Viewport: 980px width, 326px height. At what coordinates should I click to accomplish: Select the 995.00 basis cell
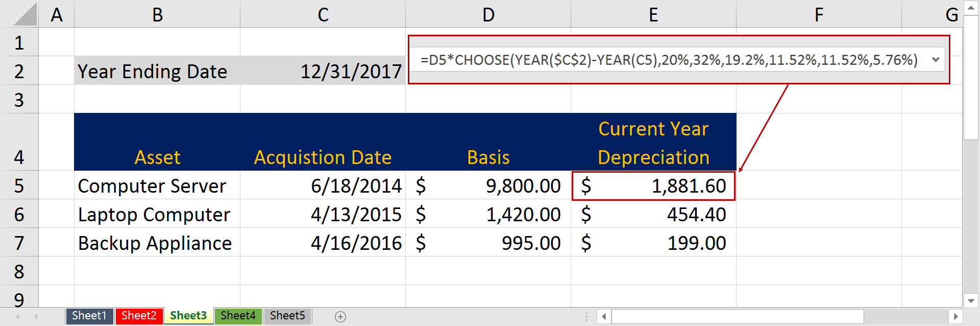point(488,243)
